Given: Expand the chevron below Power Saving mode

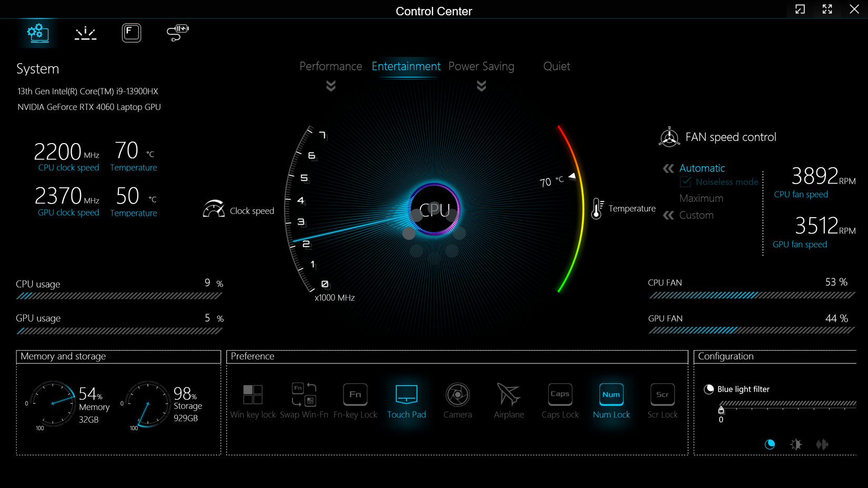Looking at the screenshot, I should pos(481,86).
